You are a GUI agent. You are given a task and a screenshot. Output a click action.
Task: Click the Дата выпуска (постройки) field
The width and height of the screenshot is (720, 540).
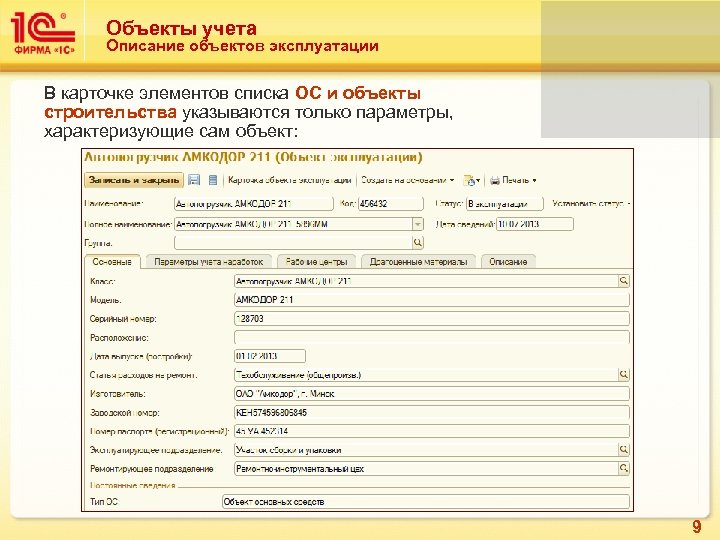point(270,356)
